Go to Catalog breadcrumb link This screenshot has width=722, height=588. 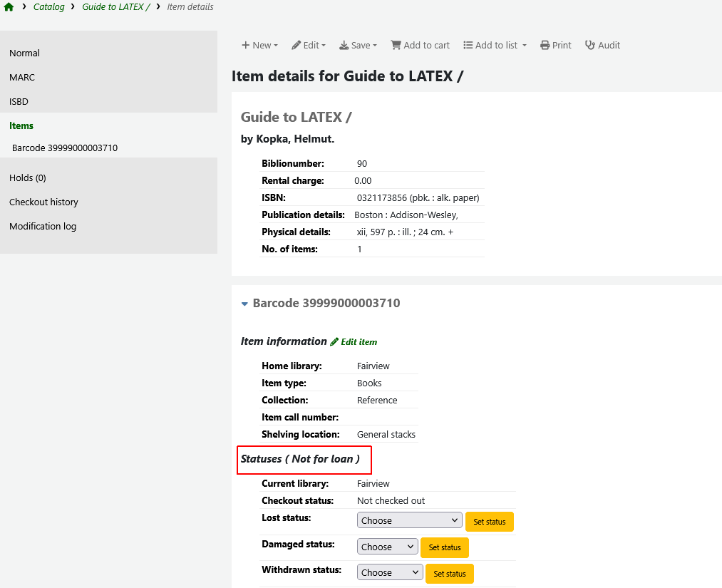[x=48, y=7]
